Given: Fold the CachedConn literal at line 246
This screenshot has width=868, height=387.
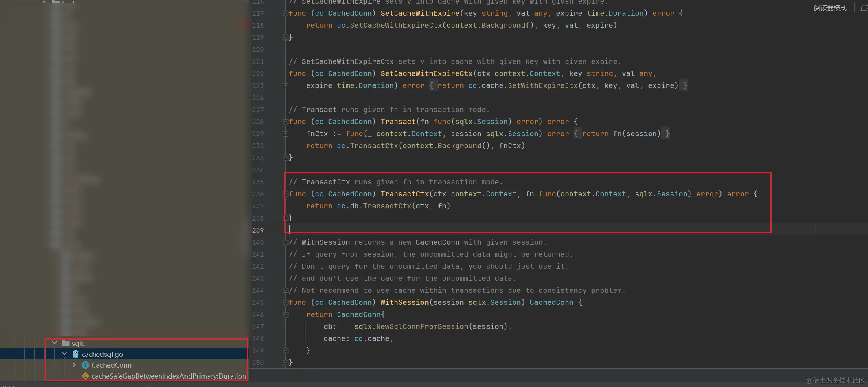Looking at the screenshot, I should 285,314.
